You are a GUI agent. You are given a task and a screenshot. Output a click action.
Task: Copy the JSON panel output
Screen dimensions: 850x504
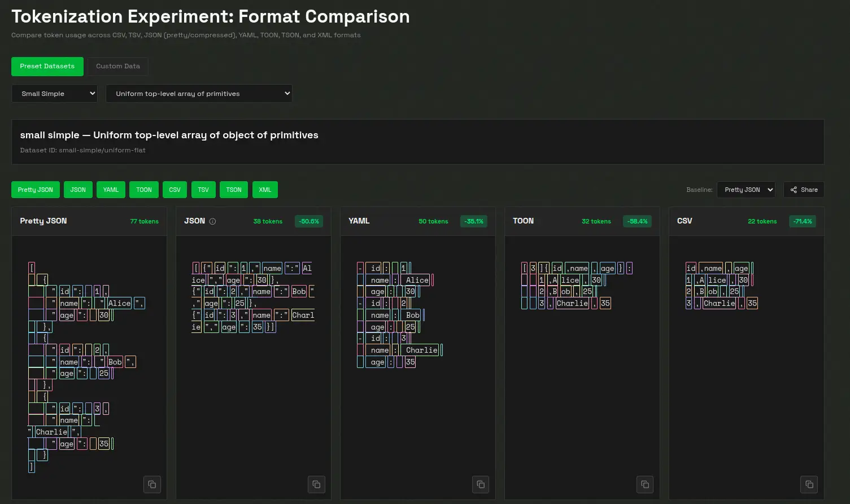pyautogui.click(x=316, y=484)
